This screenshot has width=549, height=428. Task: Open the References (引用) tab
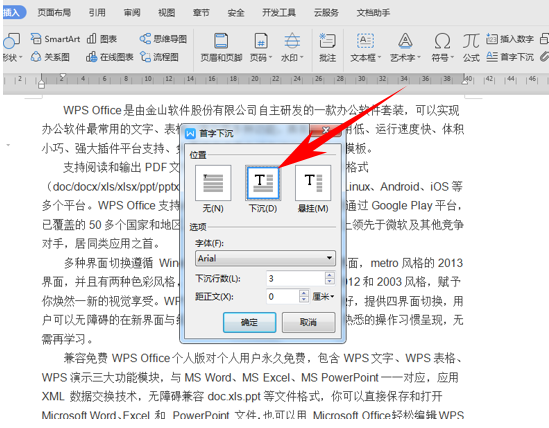[x=97, y=13]
